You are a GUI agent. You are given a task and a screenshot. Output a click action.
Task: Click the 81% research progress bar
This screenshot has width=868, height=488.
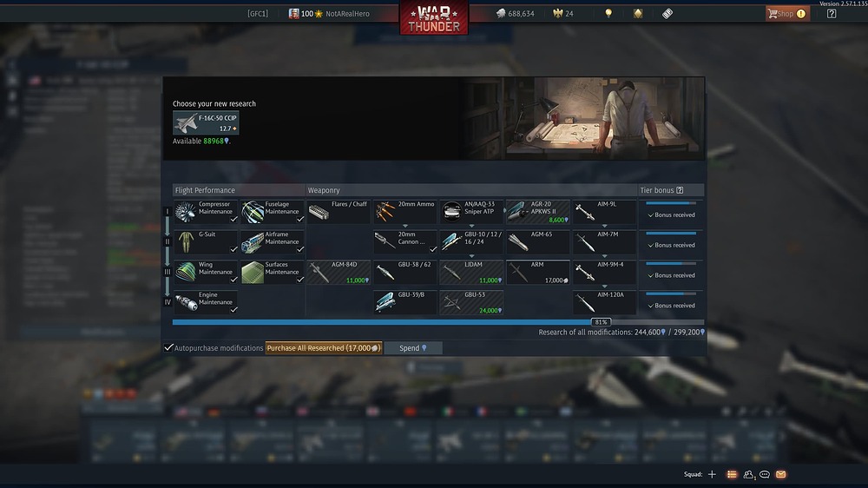(437, 322)
